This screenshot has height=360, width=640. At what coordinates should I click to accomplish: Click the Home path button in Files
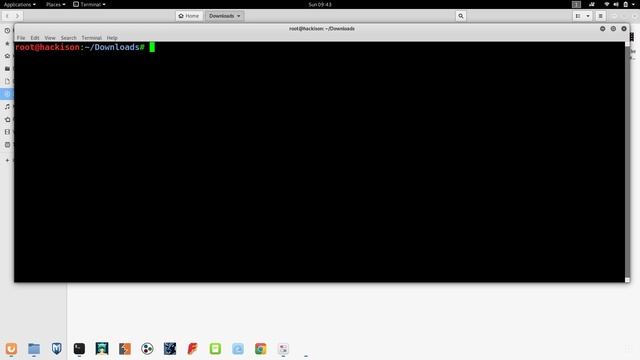189,16
